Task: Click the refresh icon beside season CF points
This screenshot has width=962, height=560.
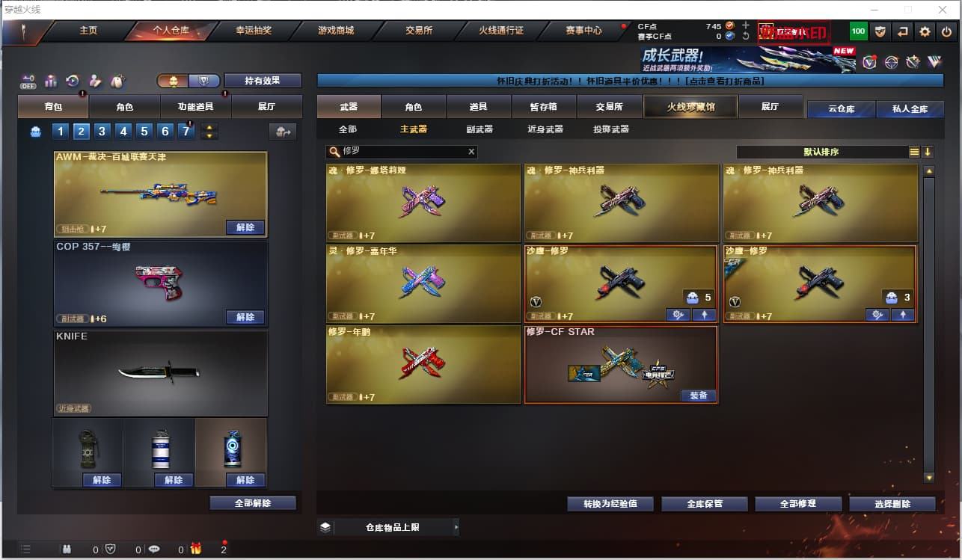Action: click(745, 36)
